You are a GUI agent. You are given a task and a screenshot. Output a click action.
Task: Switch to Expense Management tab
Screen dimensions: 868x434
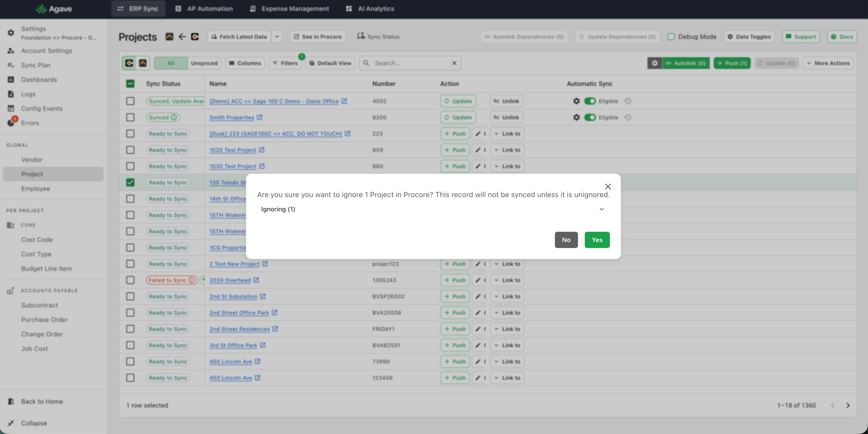(x=289, y=9)
